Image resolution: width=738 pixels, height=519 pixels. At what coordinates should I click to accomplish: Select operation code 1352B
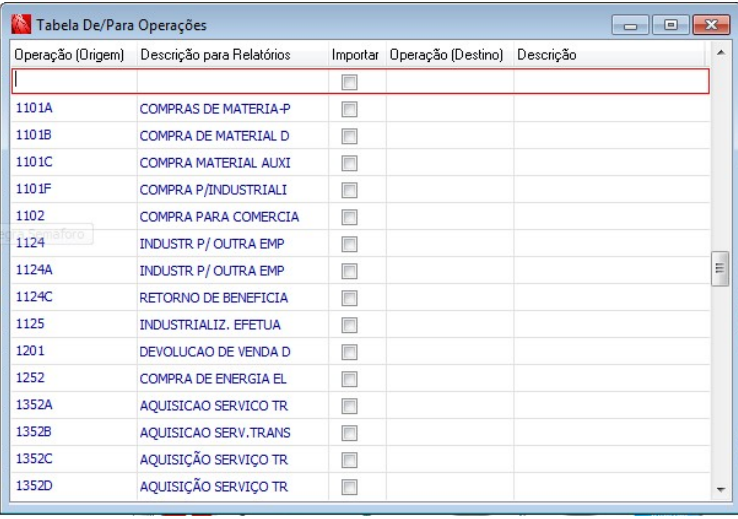click(x=33, y=431)
